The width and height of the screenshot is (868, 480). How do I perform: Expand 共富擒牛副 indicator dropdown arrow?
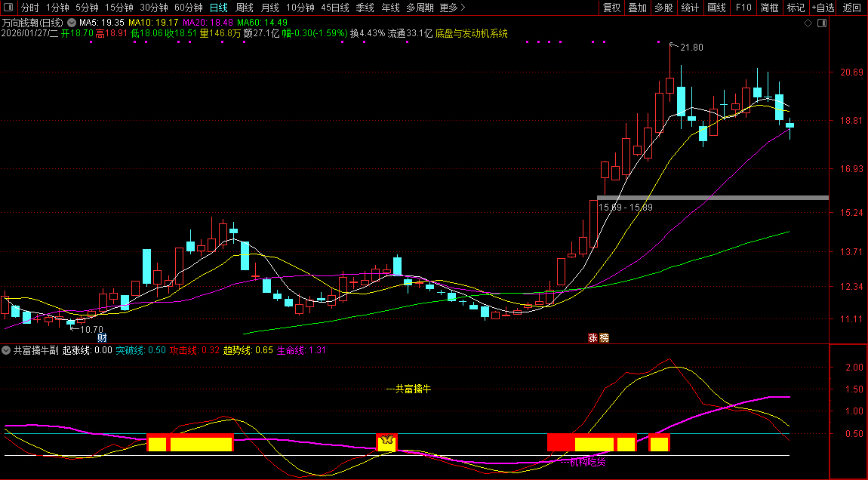pyautogui.click(x=6, y=350)
